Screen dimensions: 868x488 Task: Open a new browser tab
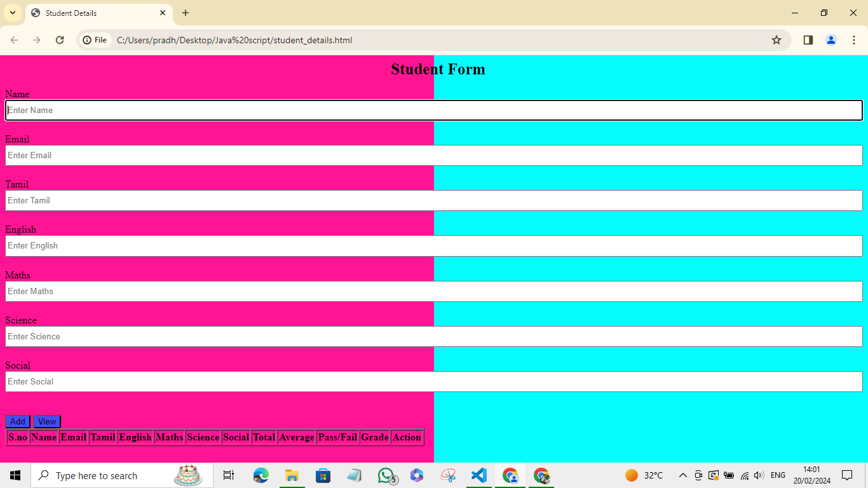click(x=186, y=13)
